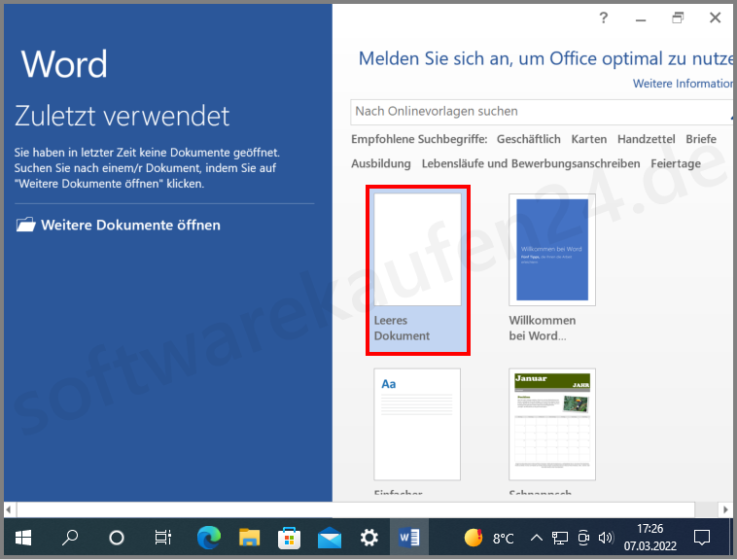
Task: Open the weather widget showing 8°C
Action: coord(489,538)
